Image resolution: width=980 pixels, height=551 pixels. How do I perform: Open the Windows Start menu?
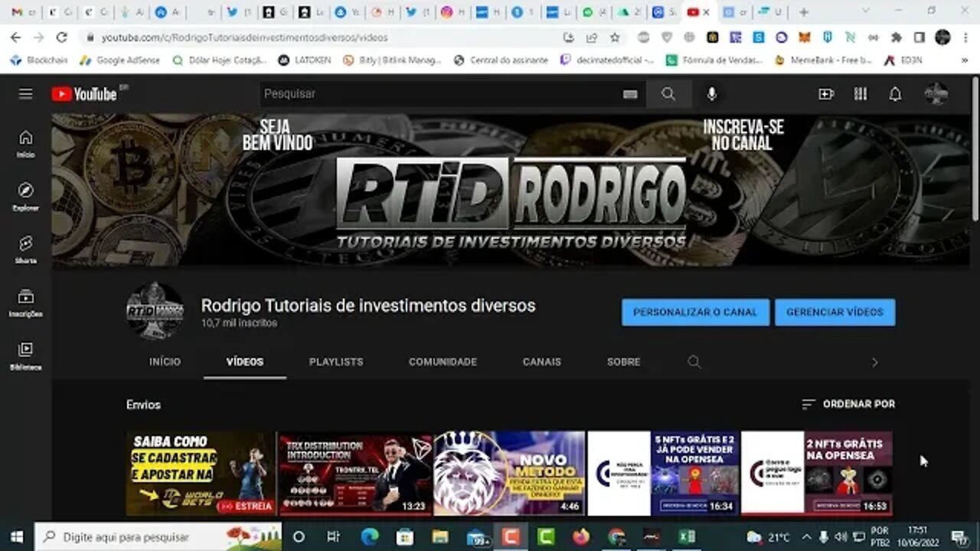click(x=17, y=536)
